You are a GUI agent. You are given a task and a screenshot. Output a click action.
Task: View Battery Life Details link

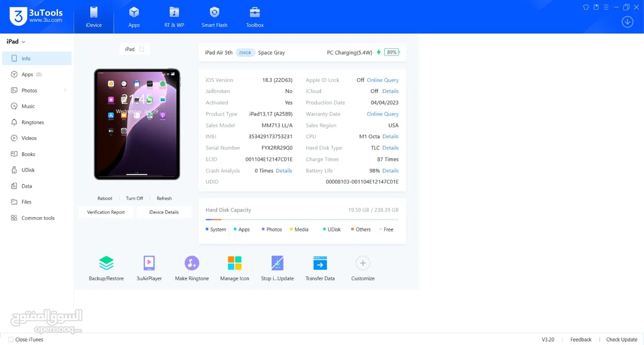tap(390, 171)
